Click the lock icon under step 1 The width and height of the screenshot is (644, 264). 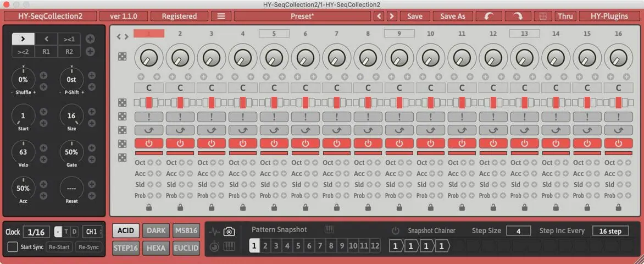point(149,207)
